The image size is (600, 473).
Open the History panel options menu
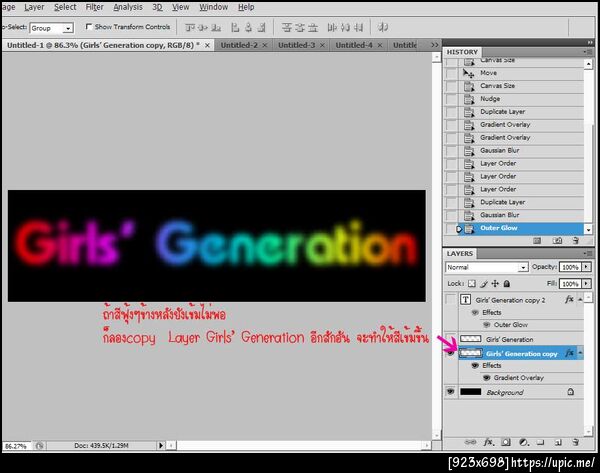pos(587,52)
